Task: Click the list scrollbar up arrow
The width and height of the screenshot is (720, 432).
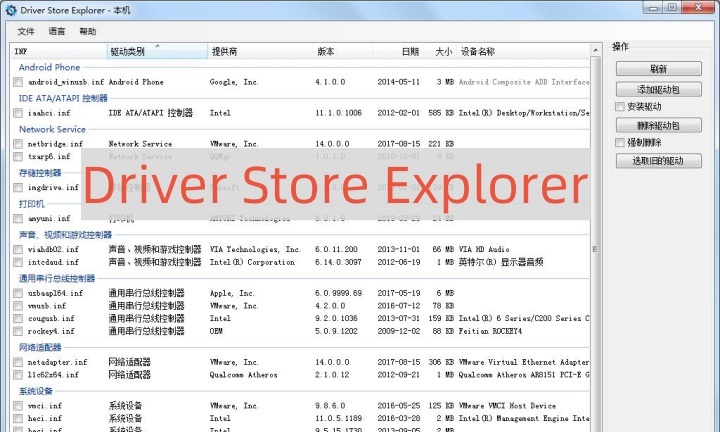Action: click(596, 50)
